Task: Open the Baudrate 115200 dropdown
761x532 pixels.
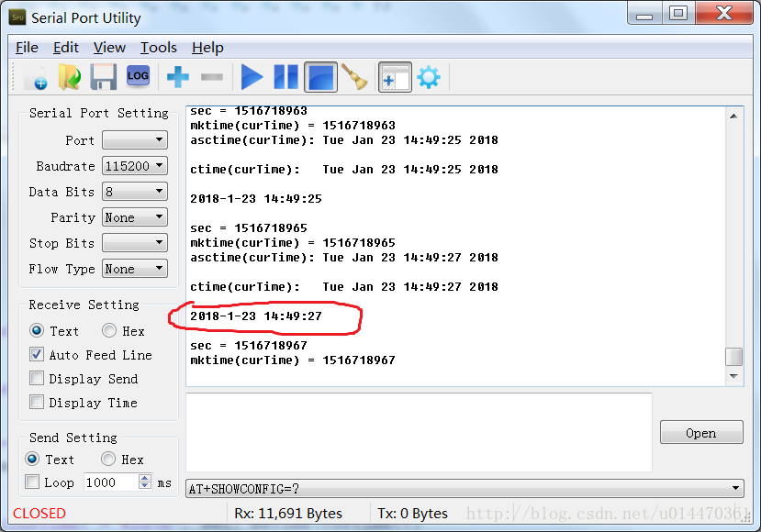Action: [135, 166]
